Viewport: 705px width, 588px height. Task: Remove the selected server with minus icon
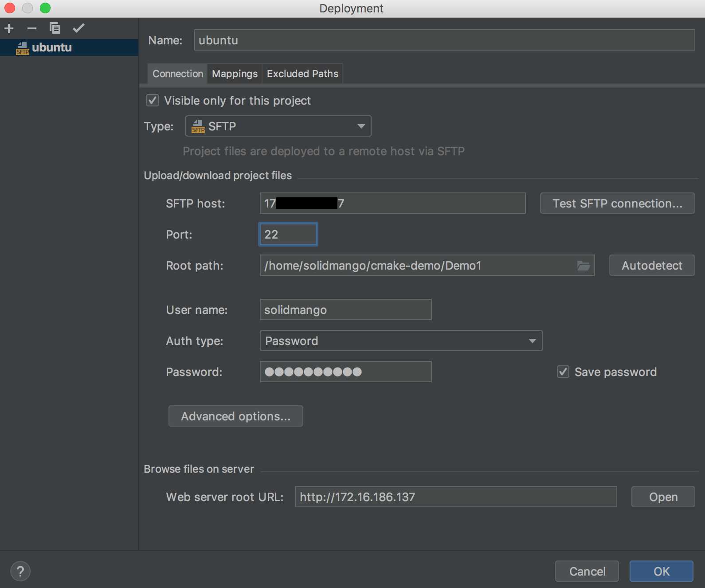[32, 29]
